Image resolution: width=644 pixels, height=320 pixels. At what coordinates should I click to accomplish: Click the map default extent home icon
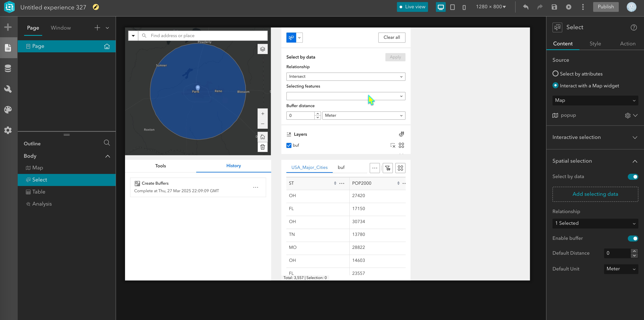(262, 137)
